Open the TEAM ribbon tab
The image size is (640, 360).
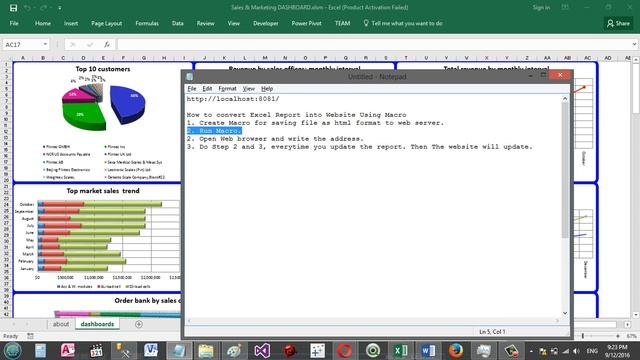(342, 23)
